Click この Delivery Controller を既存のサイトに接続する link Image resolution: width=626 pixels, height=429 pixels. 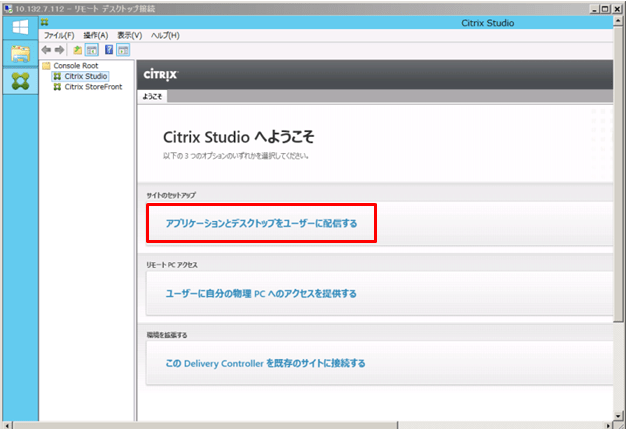click(x=265, y=364)
